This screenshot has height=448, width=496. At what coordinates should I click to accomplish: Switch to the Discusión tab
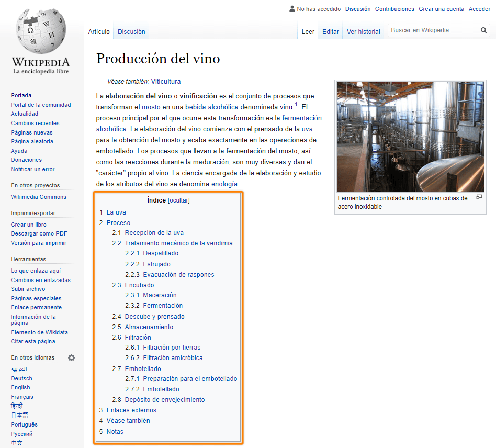pos(131,31)
